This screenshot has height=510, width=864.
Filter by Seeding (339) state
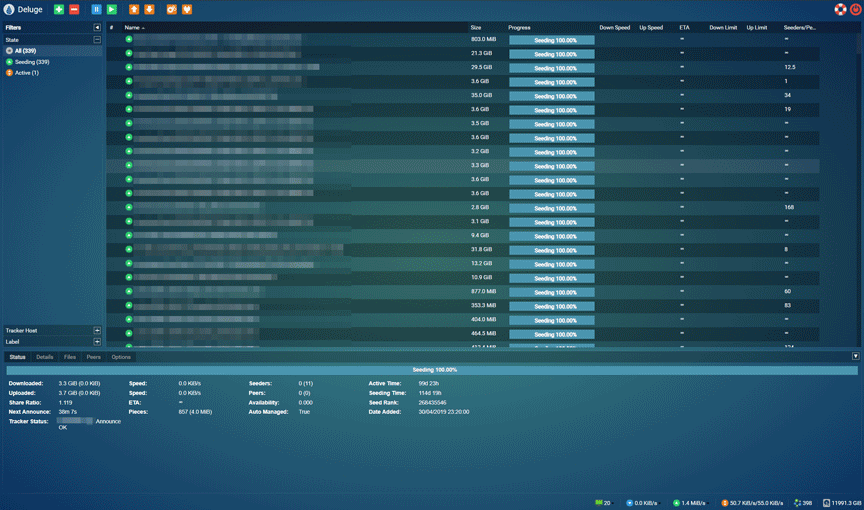coord(31,62)
